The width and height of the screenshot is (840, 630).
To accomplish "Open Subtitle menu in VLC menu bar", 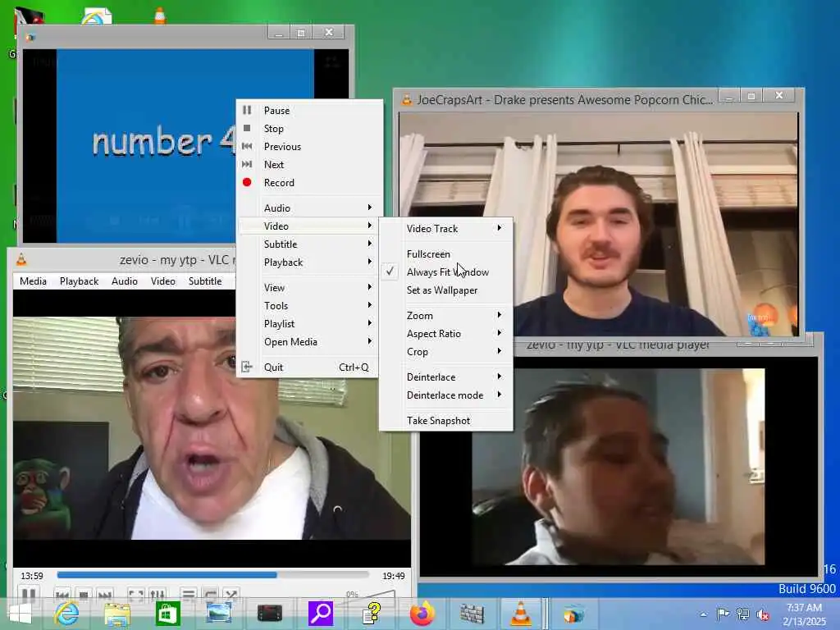I will pyautogui.click(x=205, y=281).
